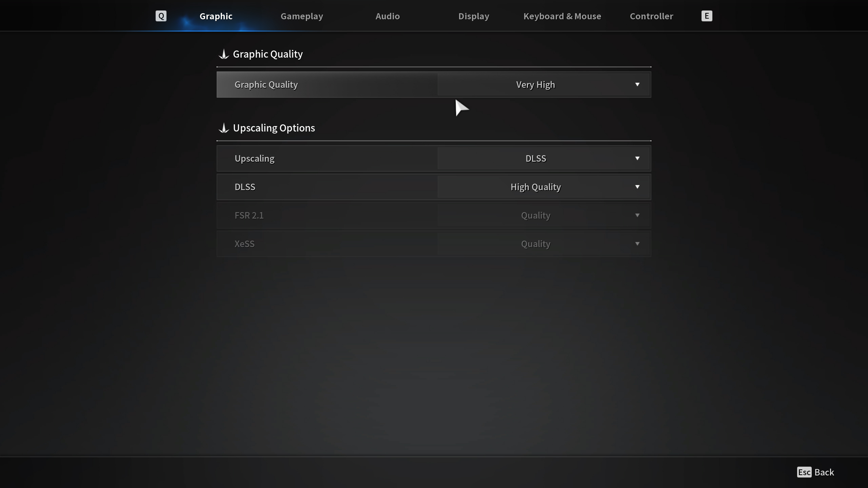Go to the Controller tab

tap(651, 16)
